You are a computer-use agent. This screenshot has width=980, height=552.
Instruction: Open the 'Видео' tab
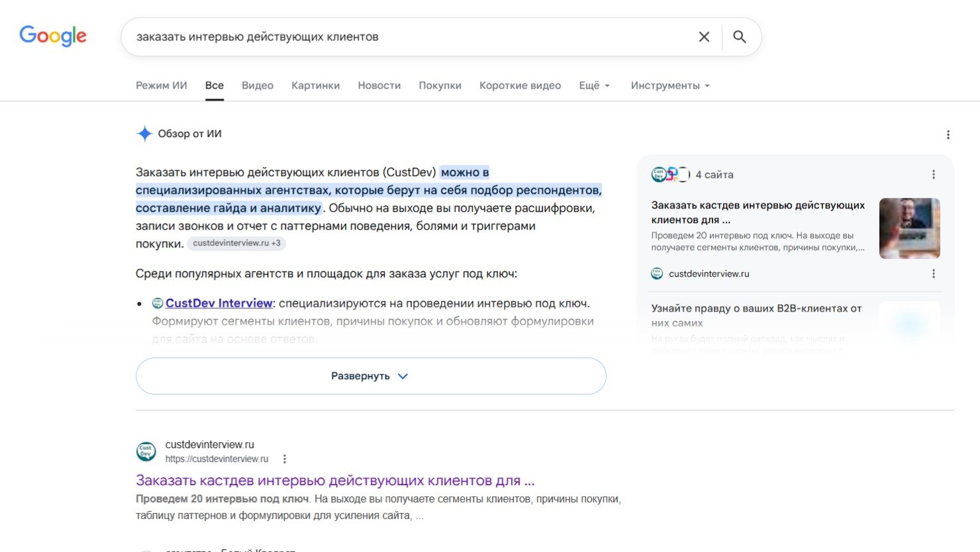pyautogui.click(x=258, y=85)
